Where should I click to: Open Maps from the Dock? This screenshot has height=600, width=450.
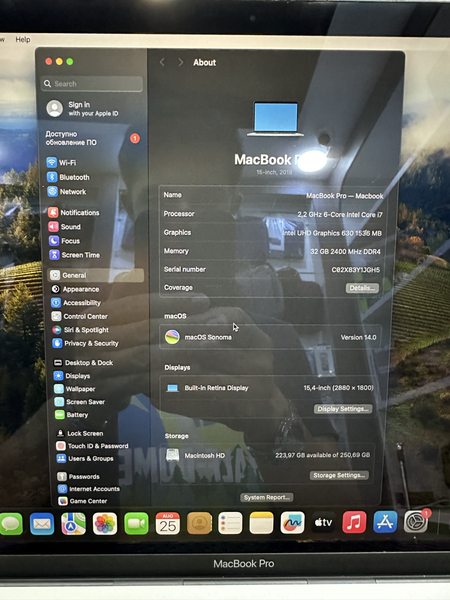coord(73,523)
